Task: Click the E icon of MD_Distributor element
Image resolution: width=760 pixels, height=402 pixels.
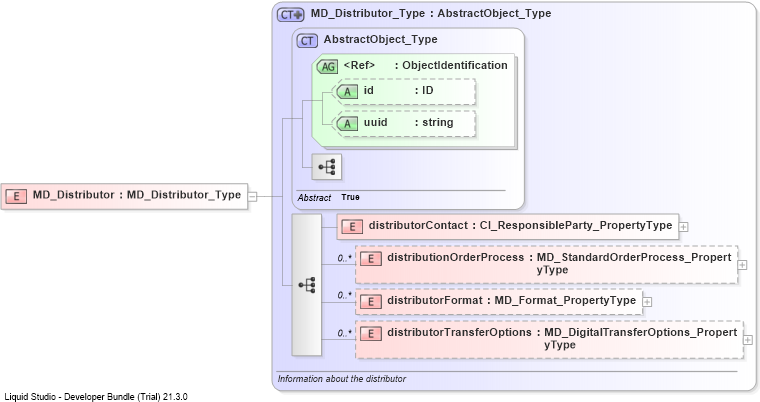Action: click(x=16, y=196)
